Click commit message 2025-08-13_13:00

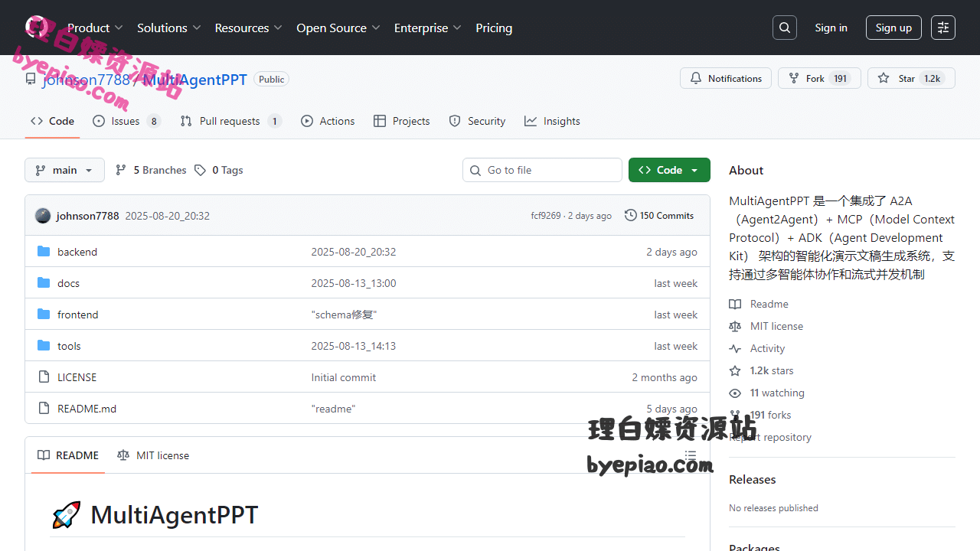pos(354,283)
